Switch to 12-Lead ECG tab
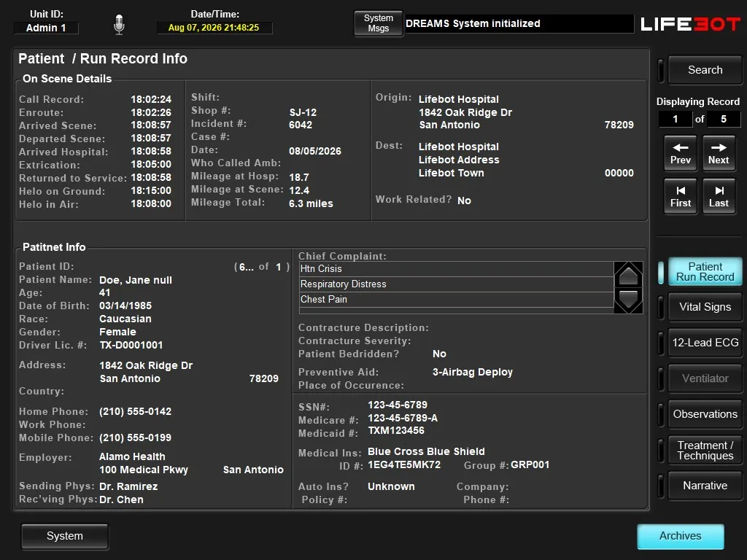The height and width of the screenshot is (560, 747). point(705,343)
